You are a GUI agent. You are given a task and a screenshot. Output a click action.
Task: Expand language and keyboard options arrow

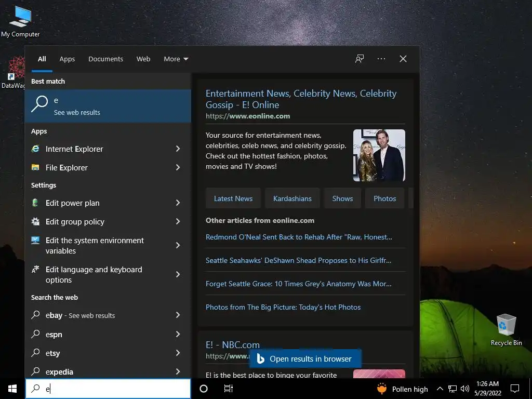(x=178, y=274)
